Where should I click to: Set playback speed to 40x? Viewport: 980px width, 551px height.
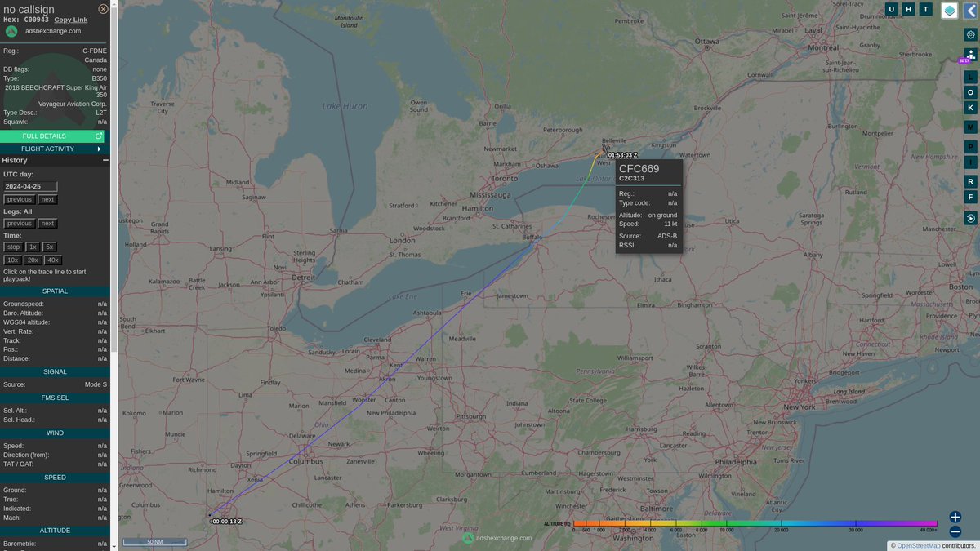53,260
